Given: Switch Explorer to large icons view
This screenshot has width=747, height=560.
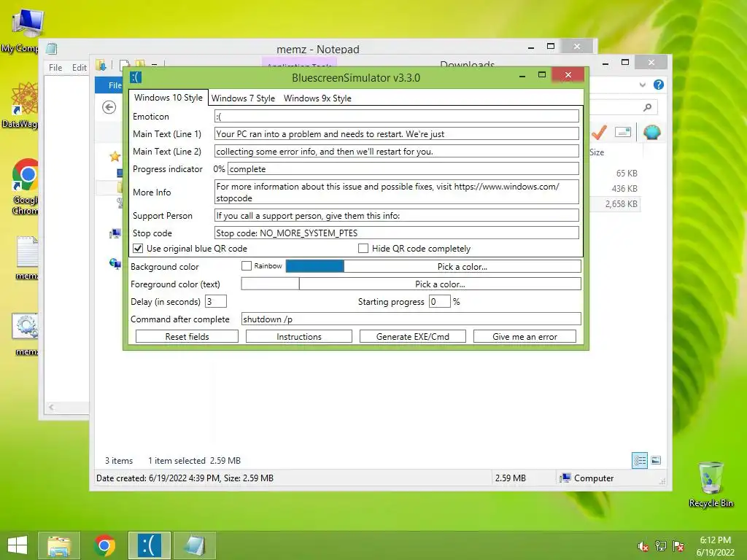Looking at the screenshot, I should tap(656, 460).
